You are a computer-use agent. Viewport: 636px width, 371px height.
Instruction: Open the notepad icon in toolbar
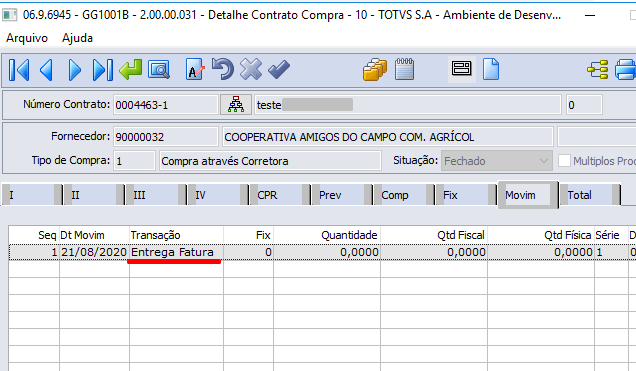(404, 69)
